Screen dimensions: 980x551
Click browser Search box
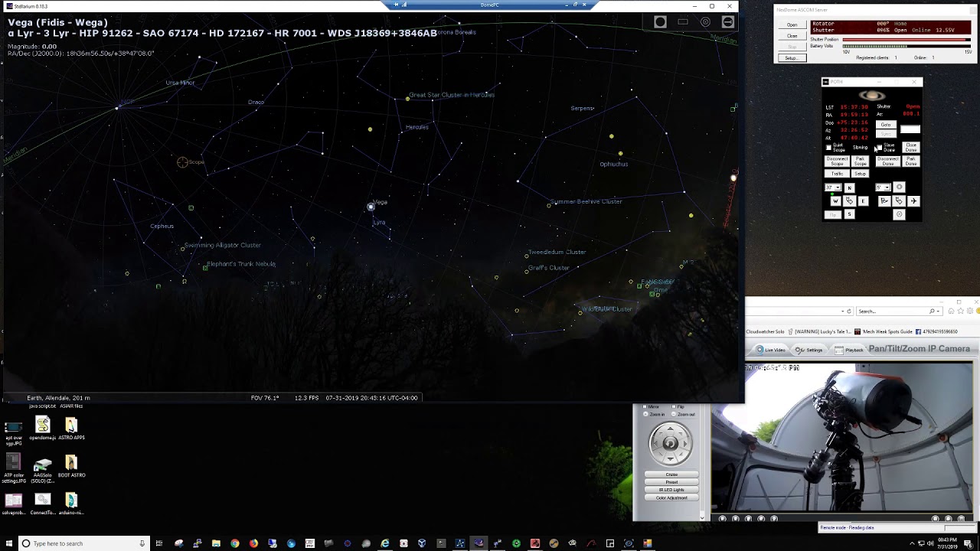pyautogui.click(x=900, y=311)
